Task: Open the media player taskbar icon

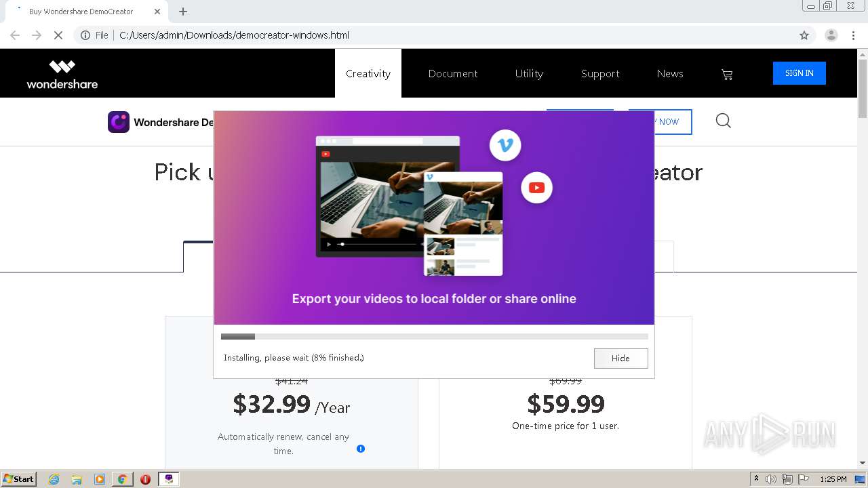Action: (100, 479)
